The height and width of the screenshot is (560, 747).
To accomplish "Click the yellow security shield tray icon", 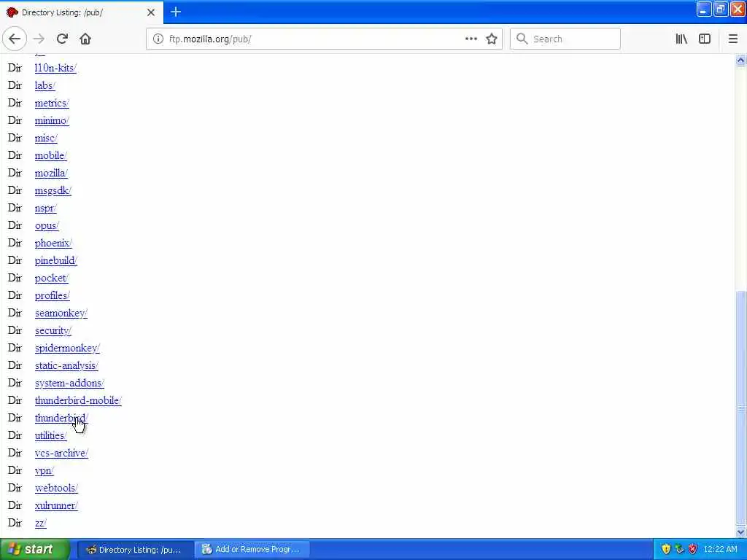I will (x=667, y=550).
